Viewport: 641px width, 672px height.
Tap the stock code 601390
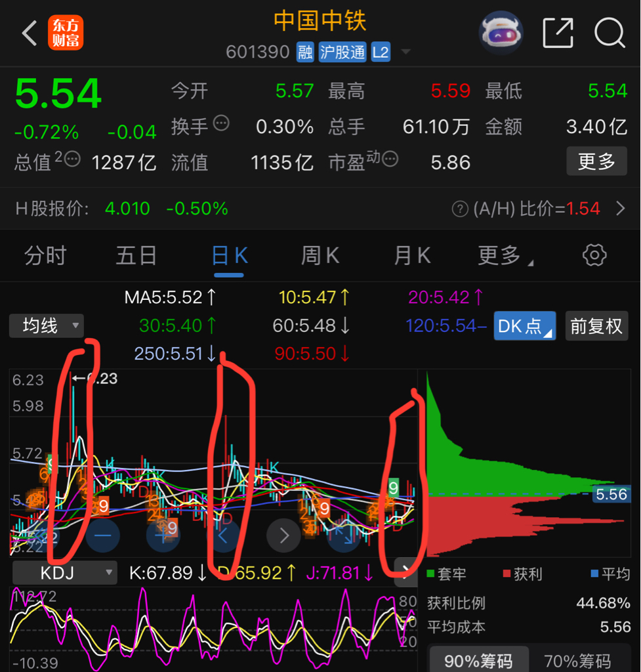pos(258,52)
